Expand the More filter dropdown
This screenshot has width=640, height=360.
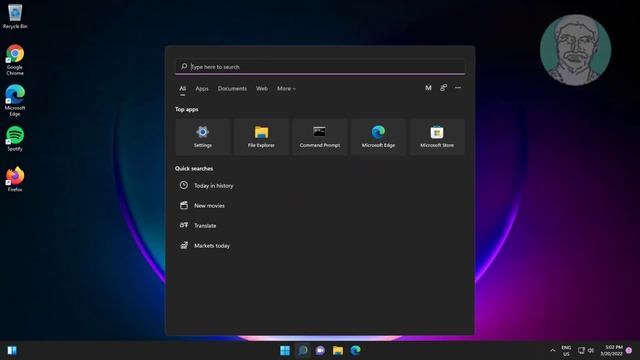(287, 89)
